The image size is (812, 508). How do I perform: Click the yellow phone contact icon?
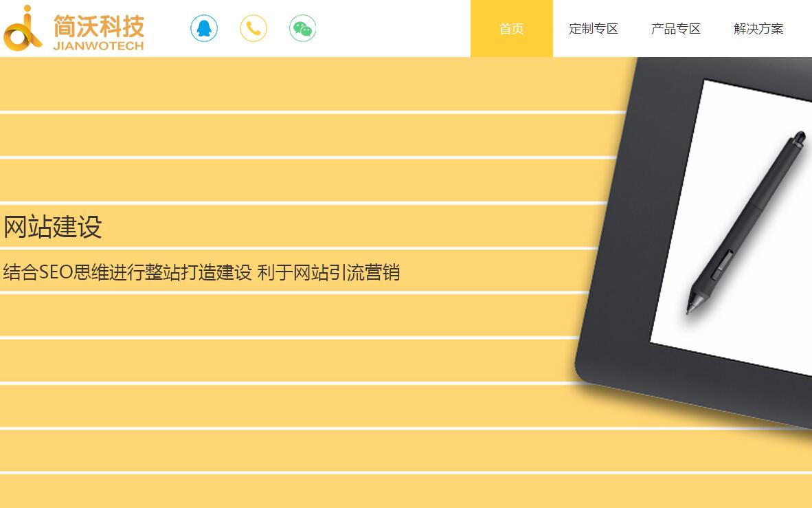(x=253, y=28)
